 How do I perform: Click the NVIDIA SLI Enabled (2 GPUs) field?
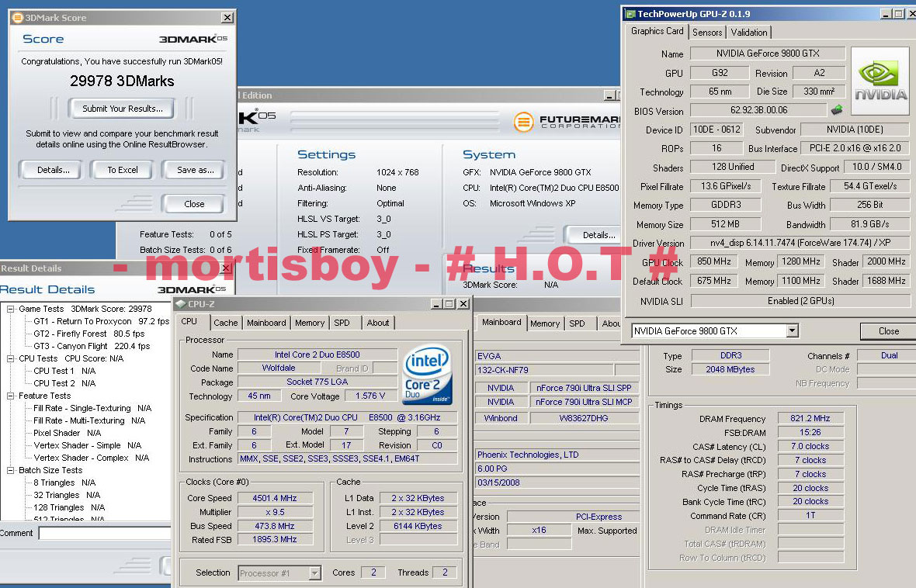[800, 301]
